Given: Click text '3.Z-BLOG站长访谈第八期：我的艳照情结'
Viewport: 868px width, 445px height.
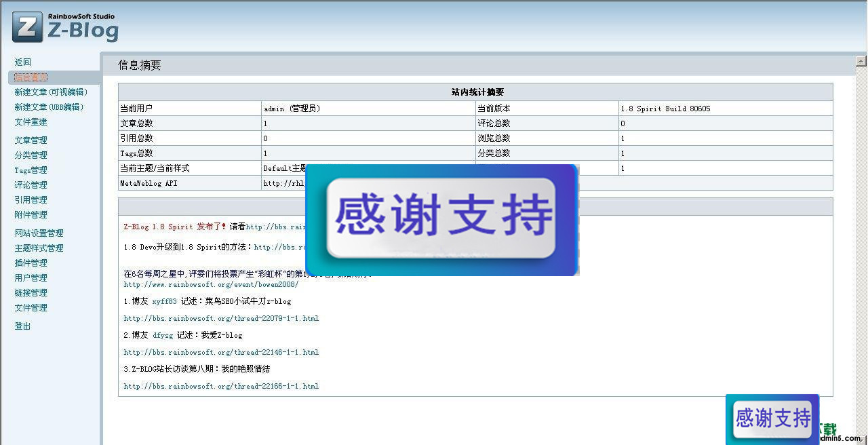Looking at the screenshot, I should (x=197, y=369).
